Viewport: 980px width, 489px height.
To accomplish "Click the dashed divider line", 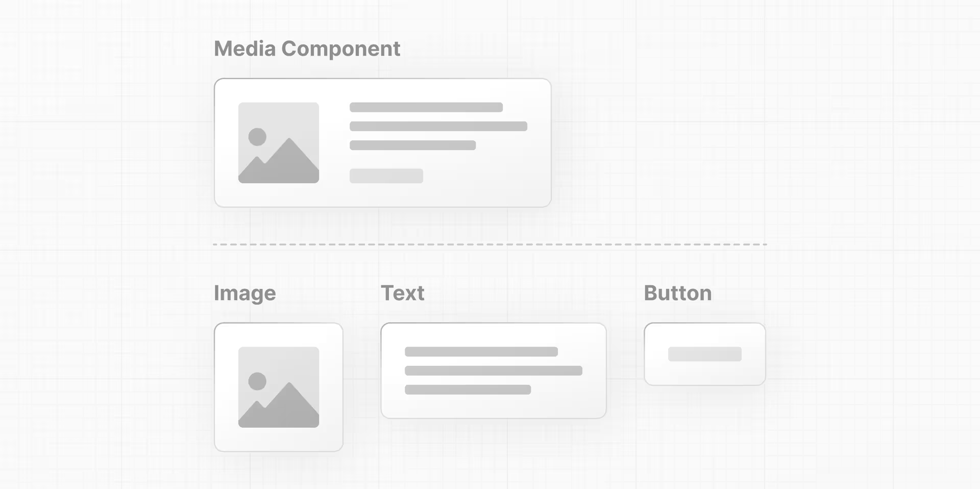I will tap(490, 244).
